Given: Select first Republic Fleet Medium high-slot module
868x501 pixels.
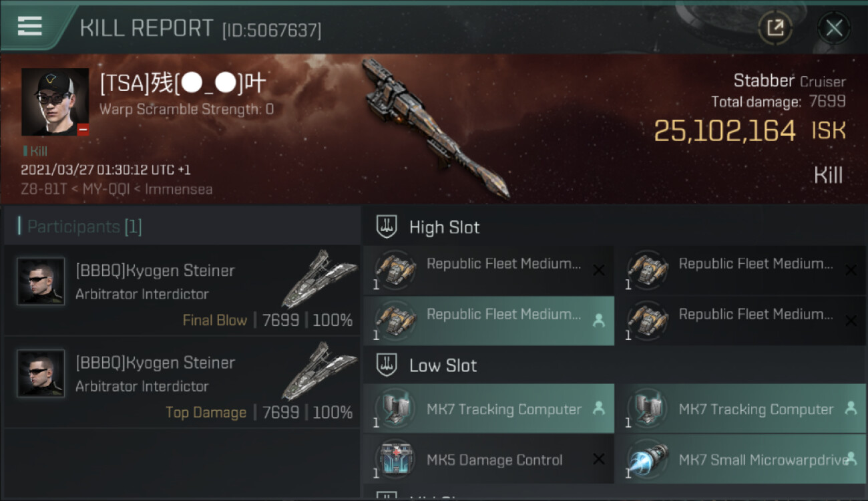Looking at the screenshot, I should click(x=489, y=270).
